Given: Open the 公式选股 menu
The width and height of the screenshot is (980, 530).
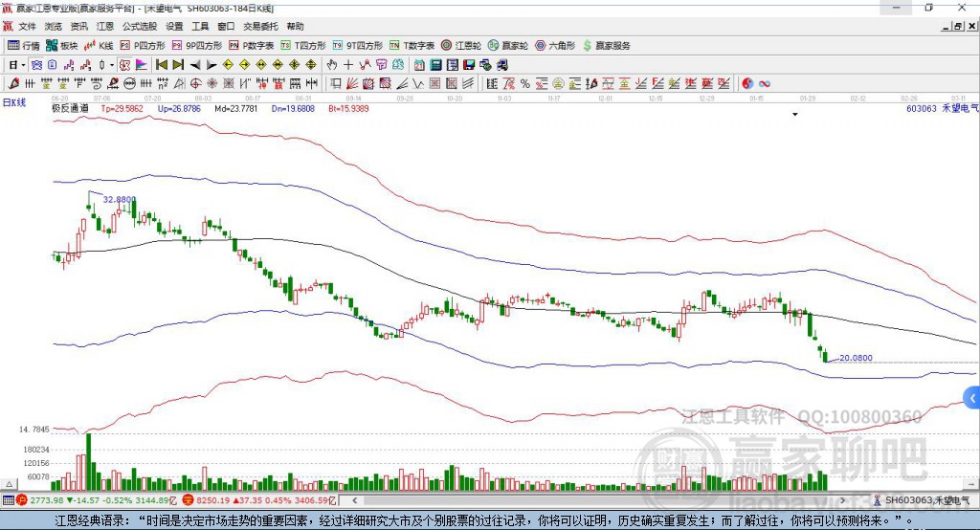Looking at the screenshot, I should point(140,26).
